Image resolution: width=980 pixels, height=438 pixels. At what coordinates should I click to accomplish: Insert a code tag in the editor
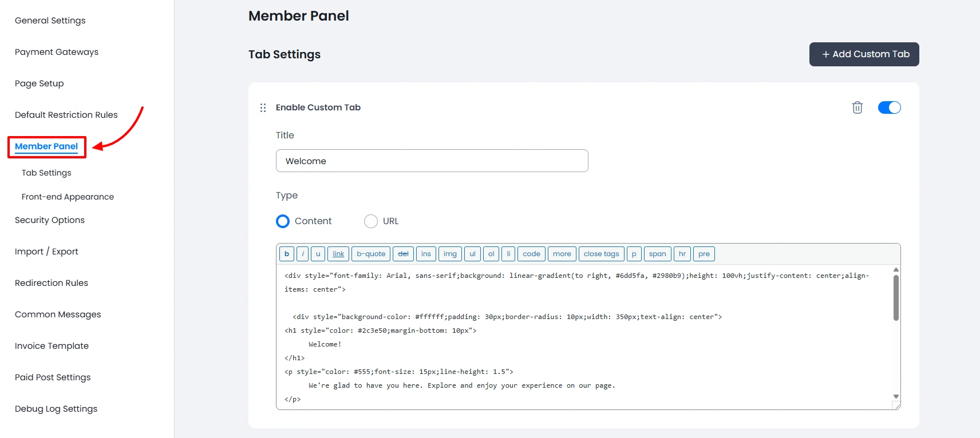pyautogui.click(x=531, y=253)
